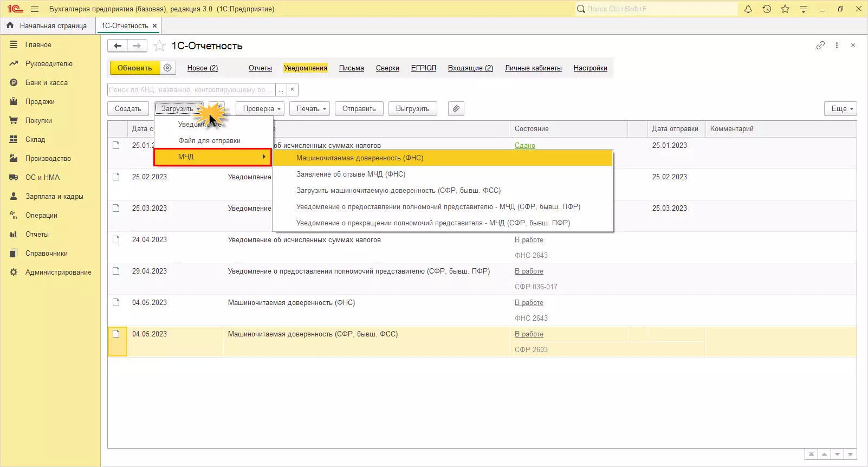Open the main hamburger menu in title bar
This screenshot has width=868, height=467.
(35, 9)
